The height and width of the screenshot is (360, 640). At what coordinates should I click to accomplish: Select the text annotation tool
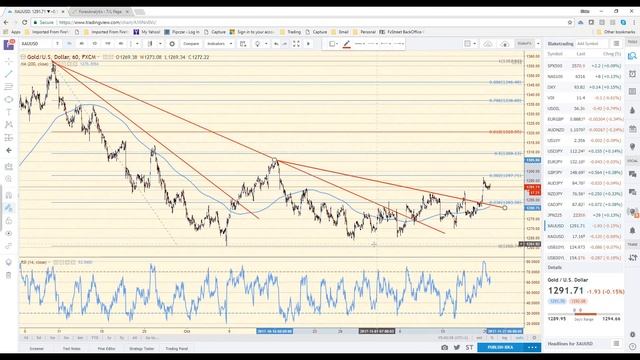click(x=9, y=112)
